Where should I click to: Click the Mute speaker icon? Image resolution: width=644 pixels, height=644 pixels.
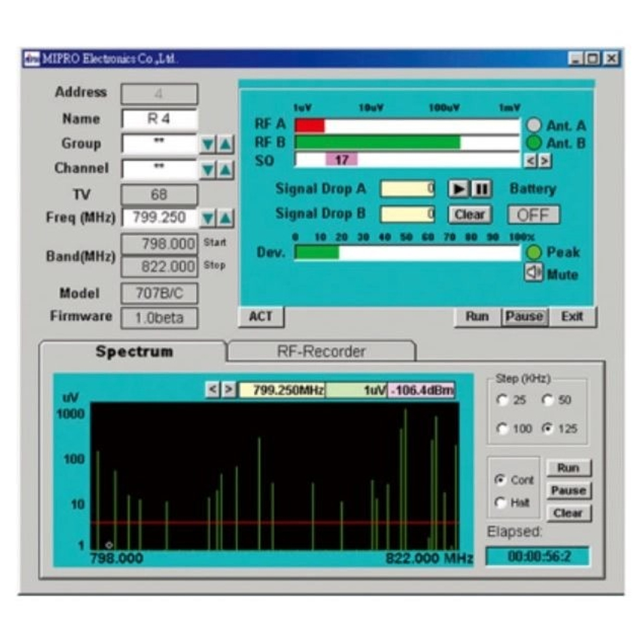click(x=533, y=272)
